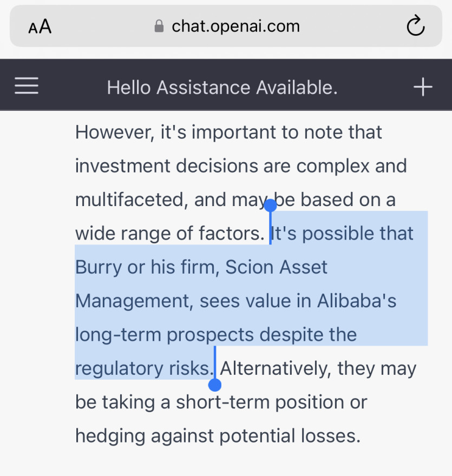Click the word "Scion" in highlighted text
Screen dimensions: 452x476
(250, 267)
